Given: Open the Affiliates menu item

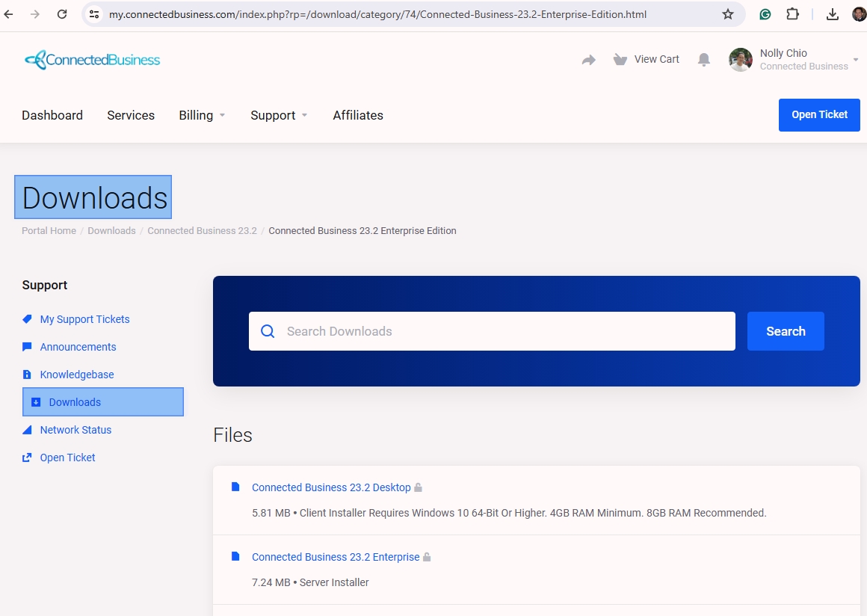Looking at the screenshot, I should coord(358,115).
